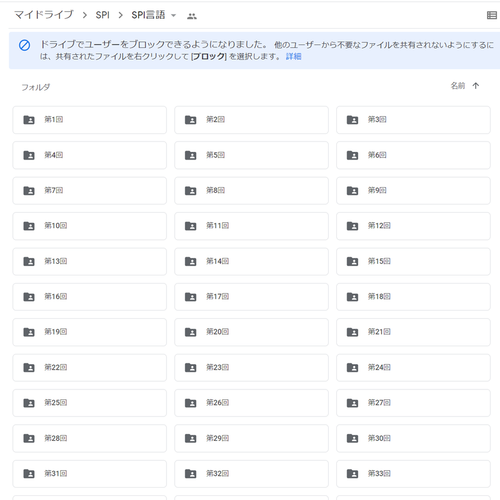Click the shared folder icon of 第21回
The image size is (500, 500).
tap(352, 332)
